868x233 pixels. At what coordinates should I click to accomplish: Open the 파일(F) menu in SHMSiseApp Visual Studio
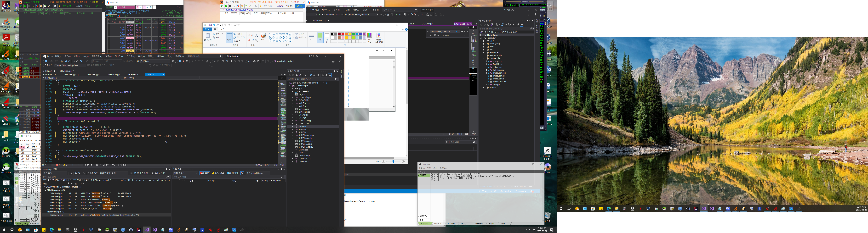click(58, 57)
